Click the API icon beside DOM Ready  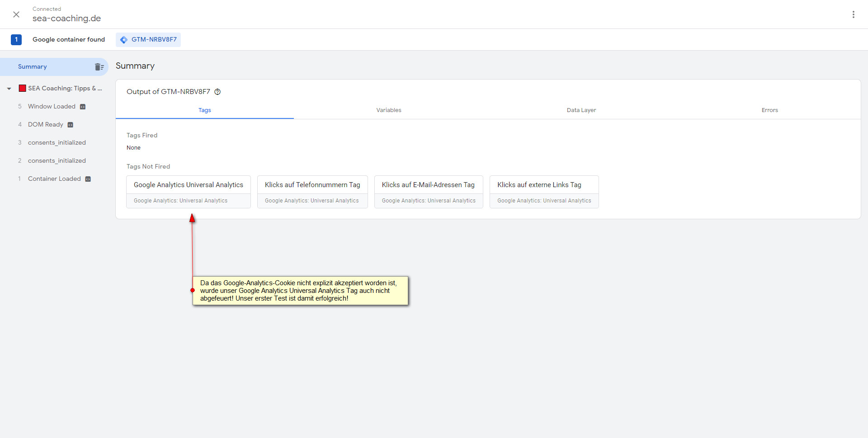point(71,125)
